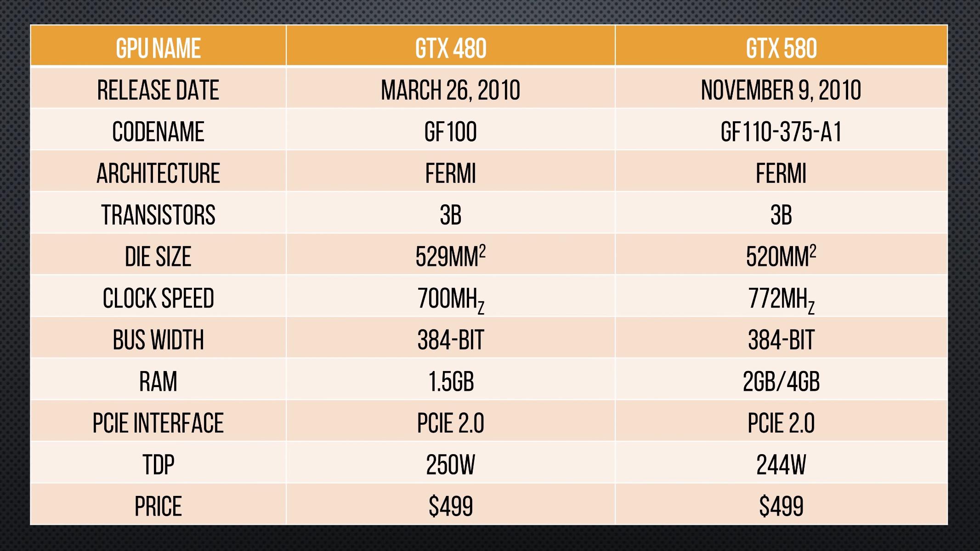Click the PCIE INTERFACE row label

click(x=158, y=423)
